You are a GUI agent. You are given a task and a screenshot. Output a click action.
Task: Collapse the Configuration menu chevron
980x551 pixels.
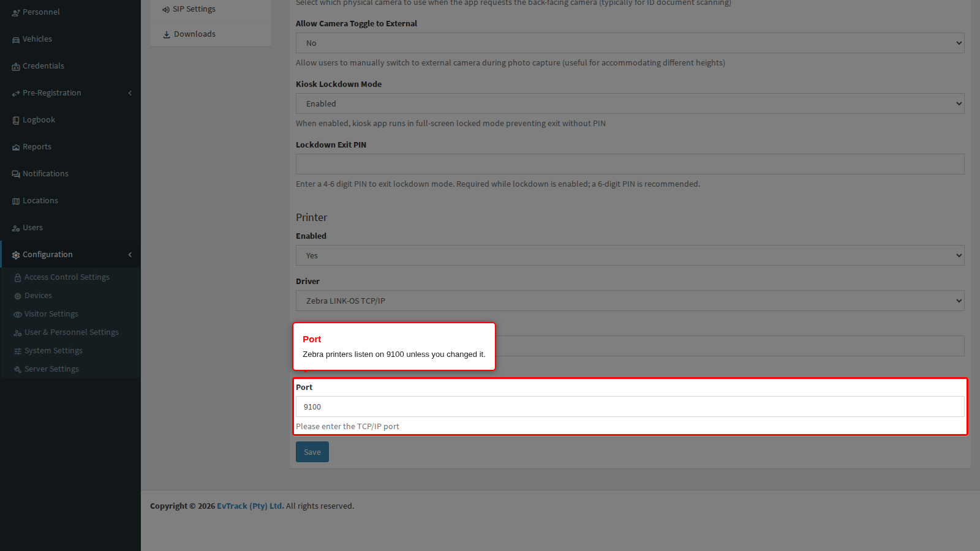(x=130, y=255)
